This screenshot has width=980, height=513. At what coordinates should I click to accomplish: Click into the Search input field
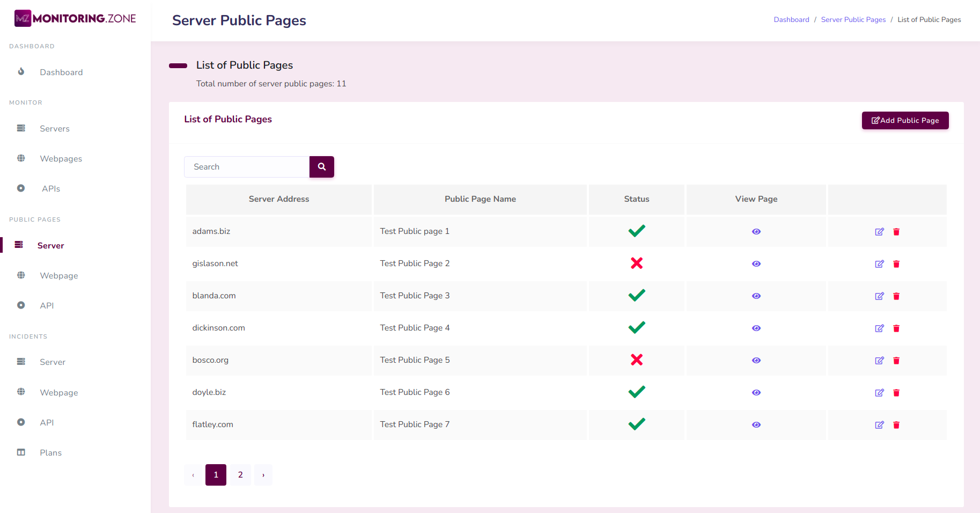[247, 167]
